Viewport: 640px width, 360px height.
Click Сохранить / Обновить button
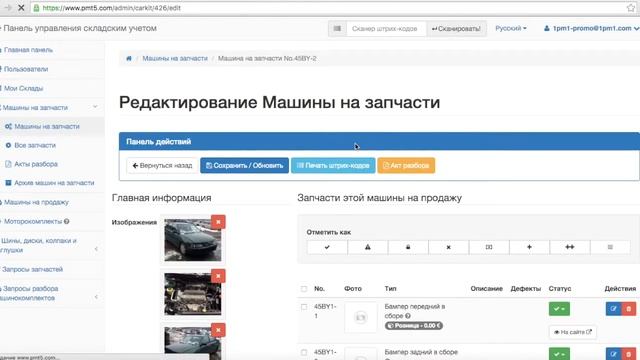244,166
